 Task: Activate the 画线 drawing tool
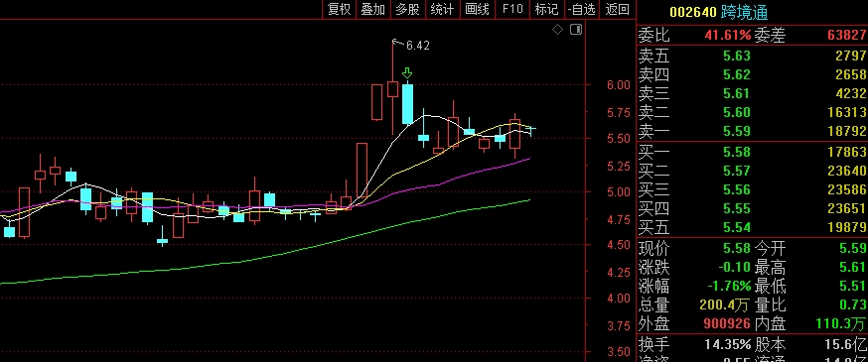point(477,9)
